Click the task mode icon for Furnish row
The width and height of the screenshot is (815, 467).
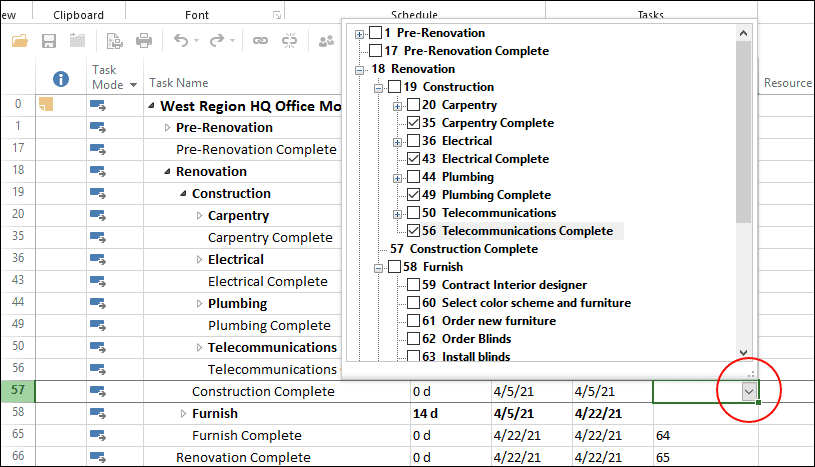coord(98,413)
